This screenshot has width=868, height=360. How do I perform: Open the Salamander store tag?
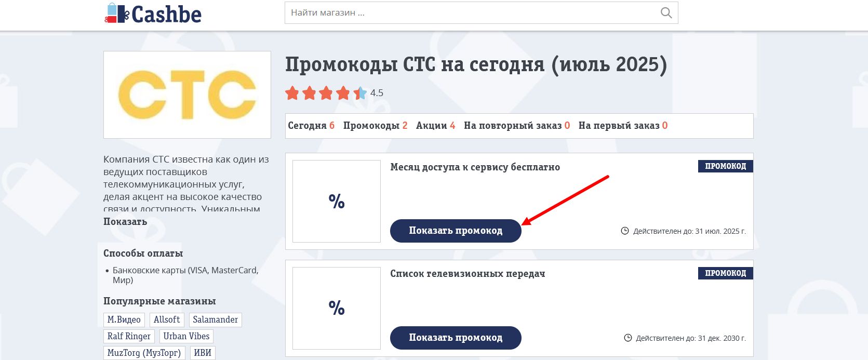[216, 320]
